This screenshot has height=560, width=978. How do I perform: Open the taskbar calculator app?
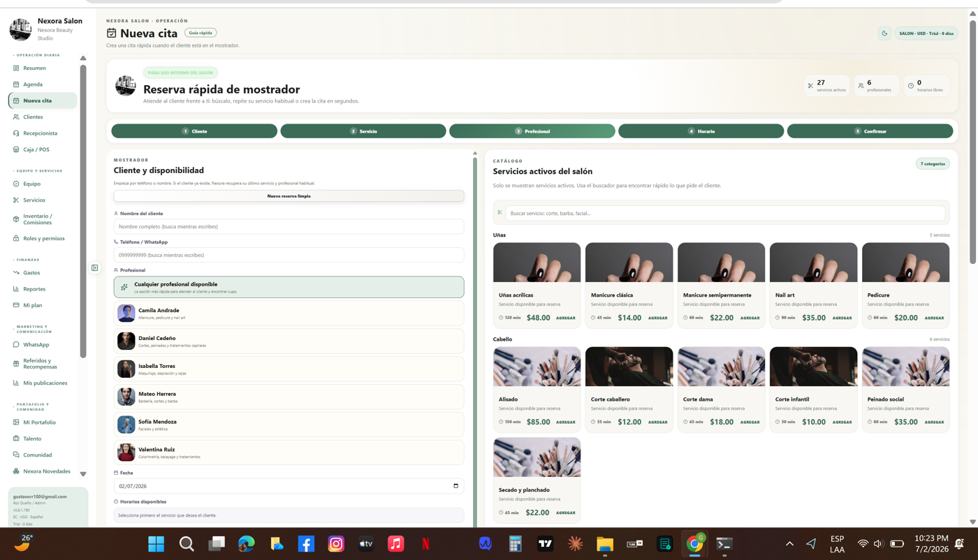click(x=516, y=544)
